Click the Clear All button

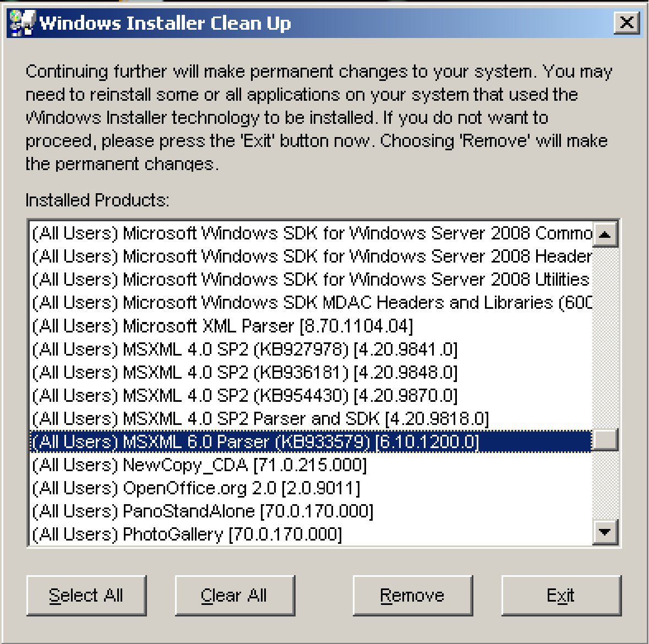[234, 596]
